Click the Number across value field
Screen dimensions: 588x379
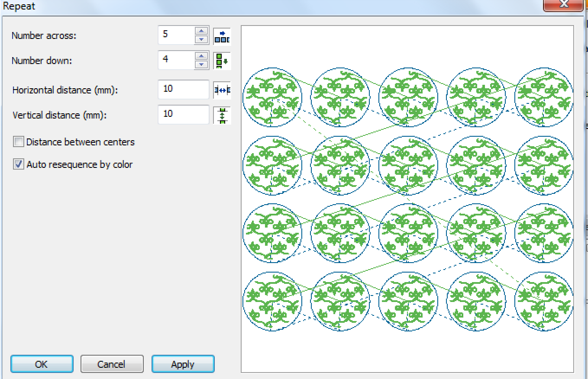(177, 35)
